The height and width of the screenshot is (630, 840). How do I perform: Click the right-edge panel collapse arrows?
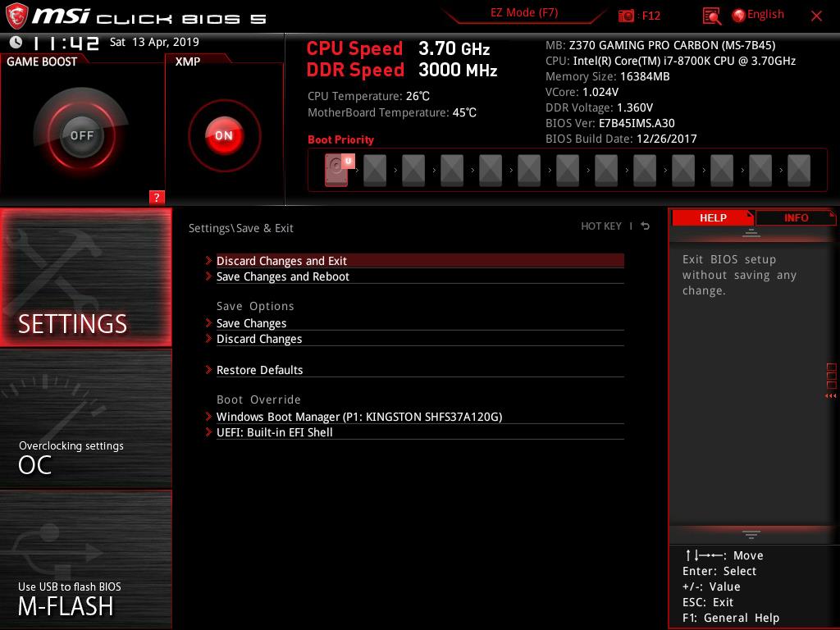coord(831,396)
